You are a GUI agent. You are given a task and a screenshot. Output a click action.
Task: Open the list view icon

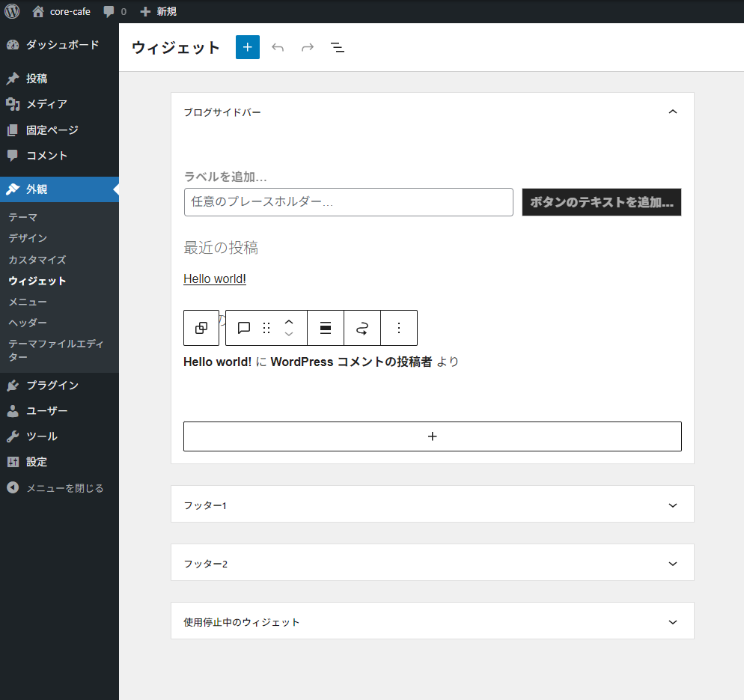[338, 47]
